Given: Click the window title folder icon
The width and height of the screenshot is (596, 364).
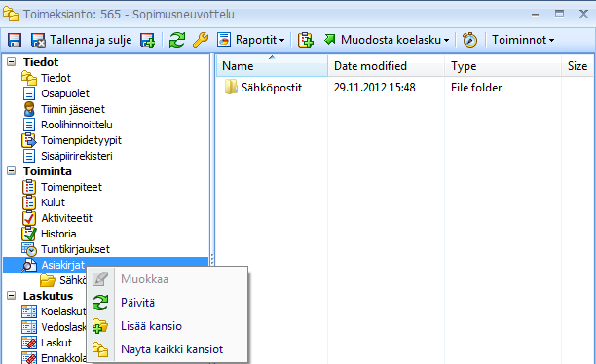Looking at the screenshot, I should tap(11, 14).
